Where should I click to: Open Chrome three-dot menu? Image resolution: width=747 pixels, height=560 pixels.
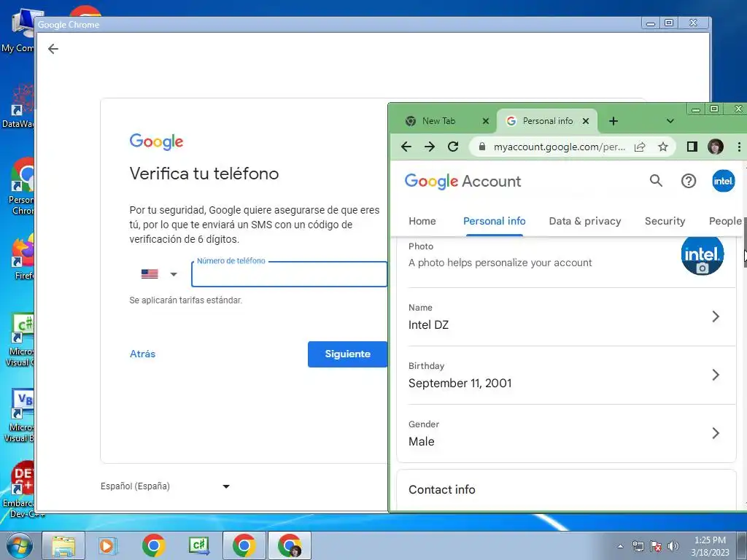(x=739, y=147)
